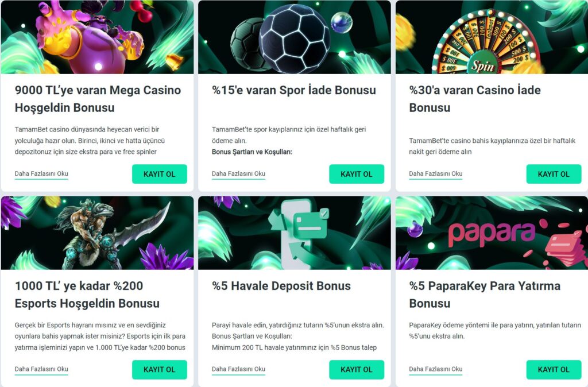Open Daha Fazlasını Oku for PaparaKey bonus
Viewport: 588px width, 387px height.
pos(436,369)
